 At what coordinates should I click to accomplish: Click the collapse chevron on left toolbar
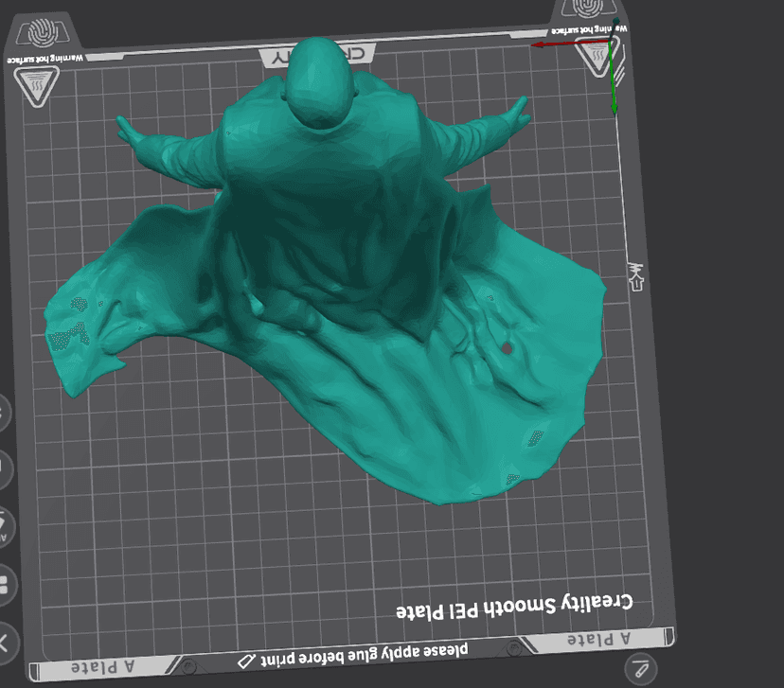pyautogui.click(x=4, y=642)
